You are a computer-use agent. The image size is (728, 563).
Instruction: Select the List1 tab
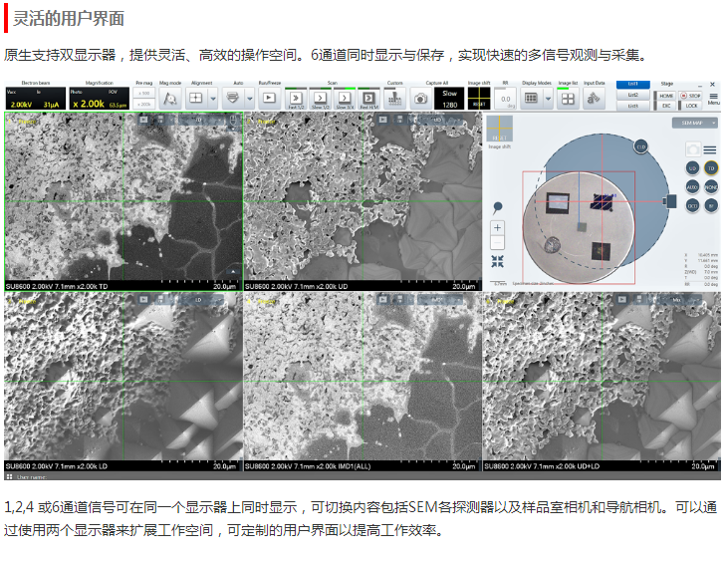pyautogui.click(x=632, y=85)
